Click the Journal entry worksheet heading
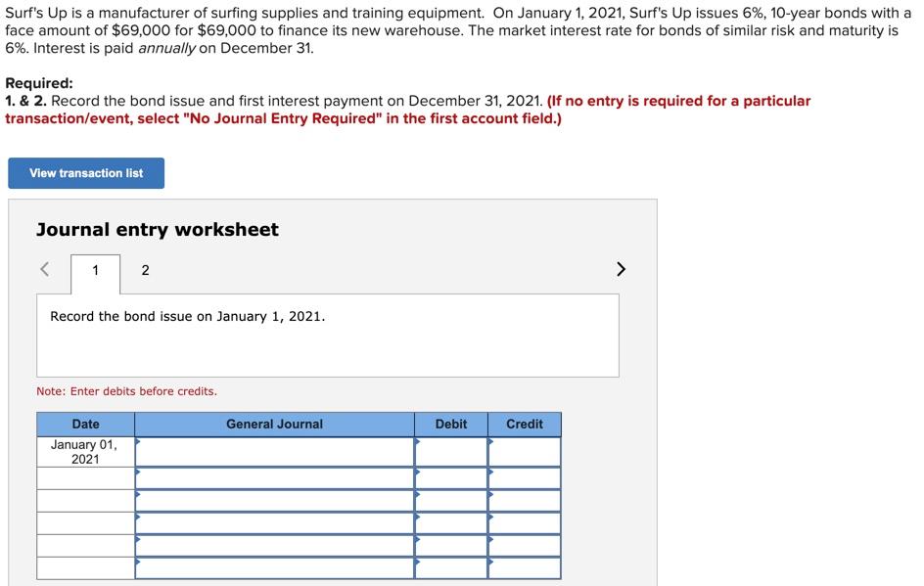 coord(158,229)
